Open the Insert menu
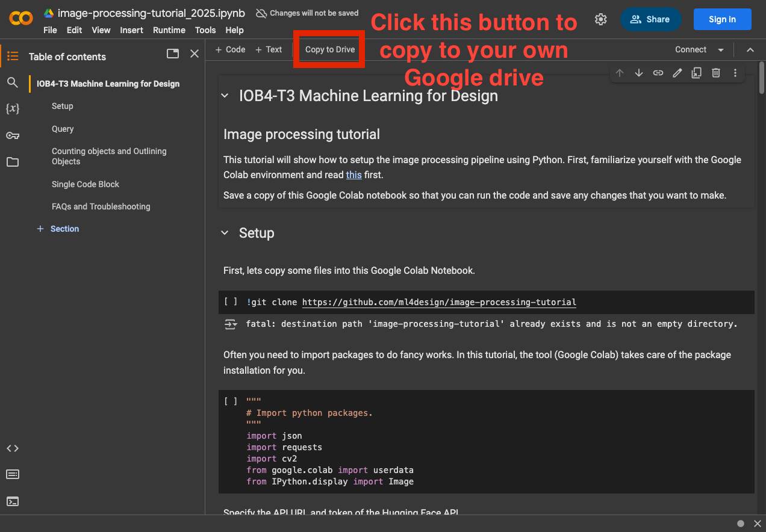Image resolution: width=766 pixels, height=532 pixels. point(131,30)
